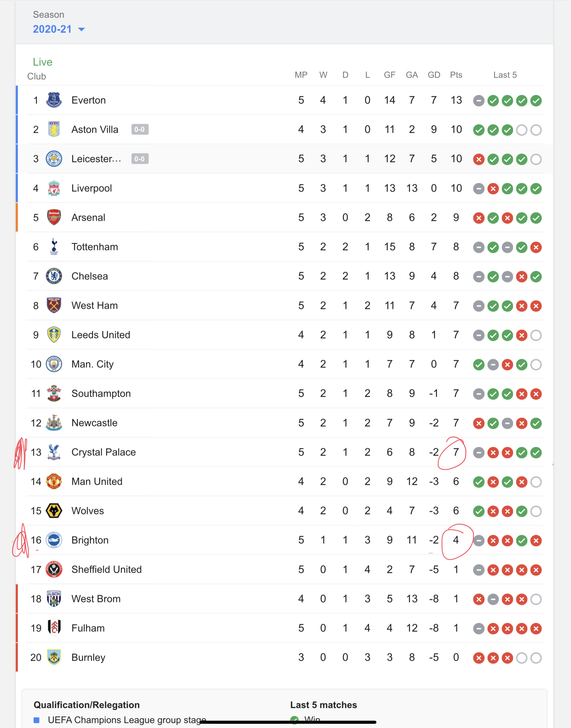Click the Everton club crest
Screen dimensions: 571x728
tap(54, 100)
